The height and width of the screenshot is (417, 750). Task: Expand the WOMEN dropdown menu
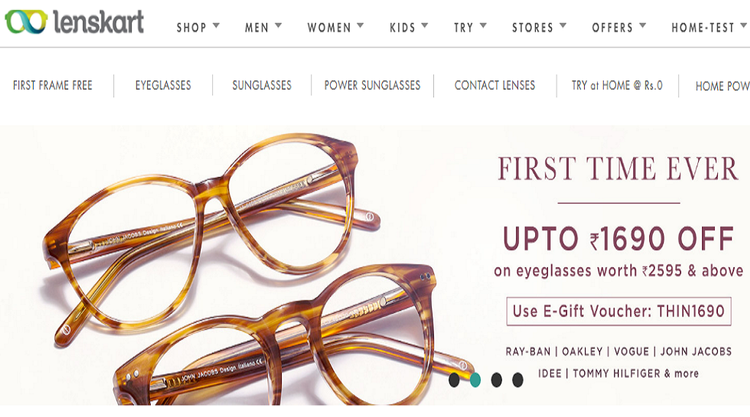pos(335,27)
